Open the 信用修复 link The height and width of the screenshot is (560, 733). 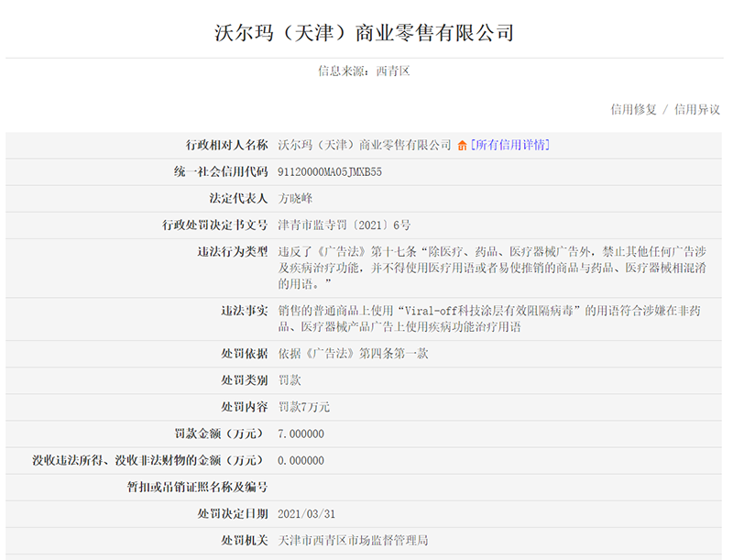[x=633, y=109]
